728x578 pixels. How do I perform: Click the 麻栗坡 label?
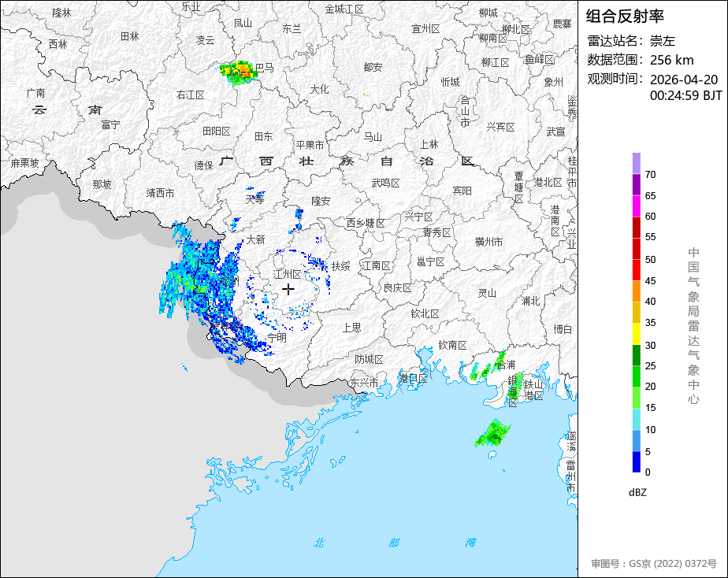[x=24, y=163]
